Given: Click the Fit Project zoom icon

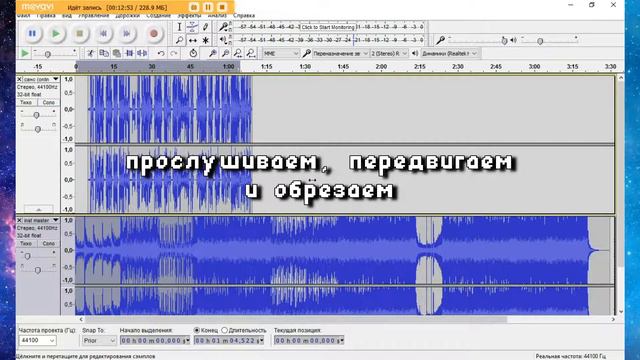Looking at the screenshot, I should pyautogui.click(x=251, y=53).
